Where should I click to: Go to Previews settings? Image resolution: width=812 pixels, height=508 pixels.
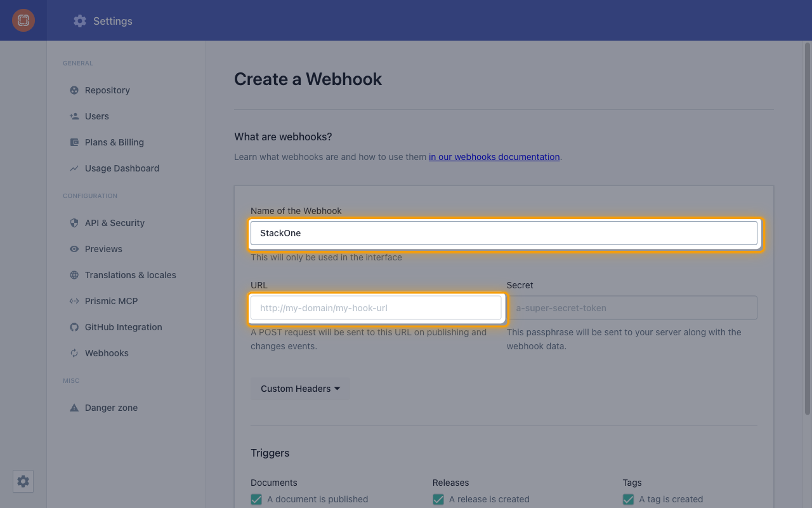pyautogui.click(x=103, y=249)
